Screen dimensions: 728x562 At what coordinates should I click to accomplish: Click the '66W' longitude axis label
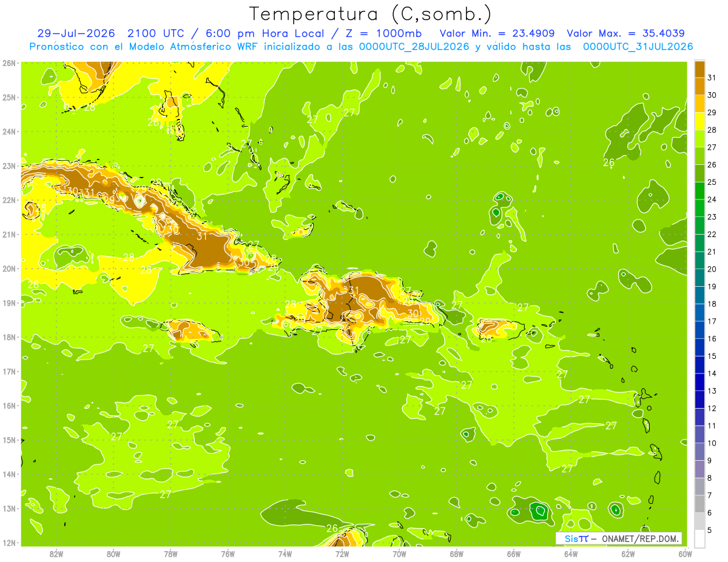(514, 553)
